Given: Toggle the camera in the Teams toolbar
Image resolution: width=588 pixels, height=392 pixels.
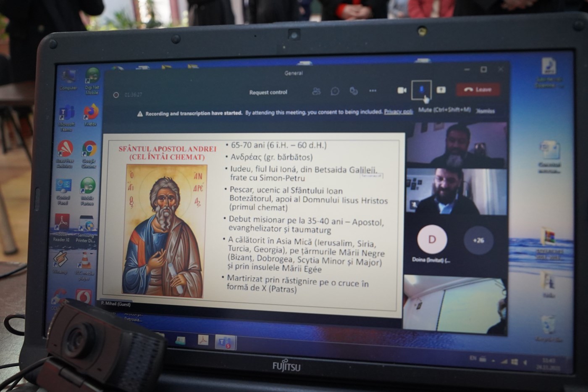Looking at the screenshot, I should (402, 90).
